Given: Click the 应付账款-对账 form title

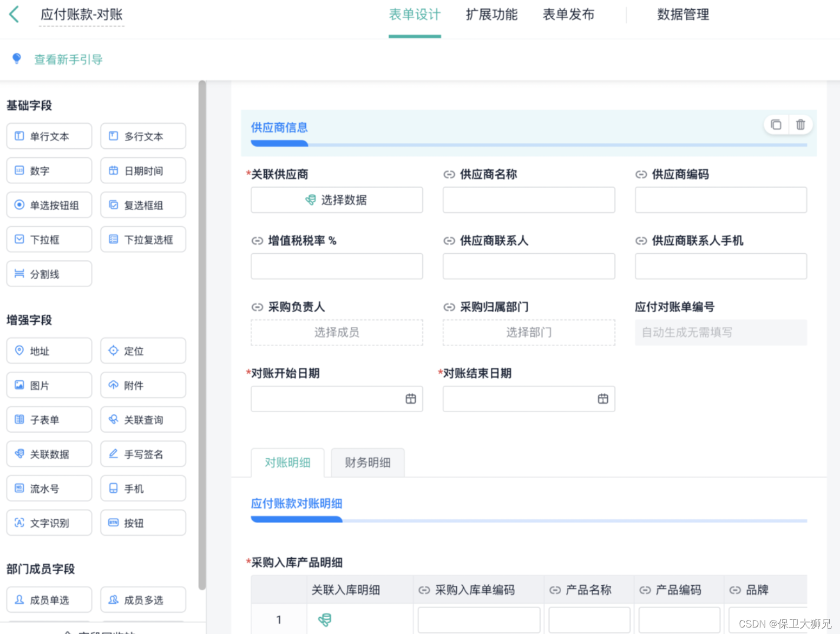Looking at the screenshot, I should click(x=82, y=15).
